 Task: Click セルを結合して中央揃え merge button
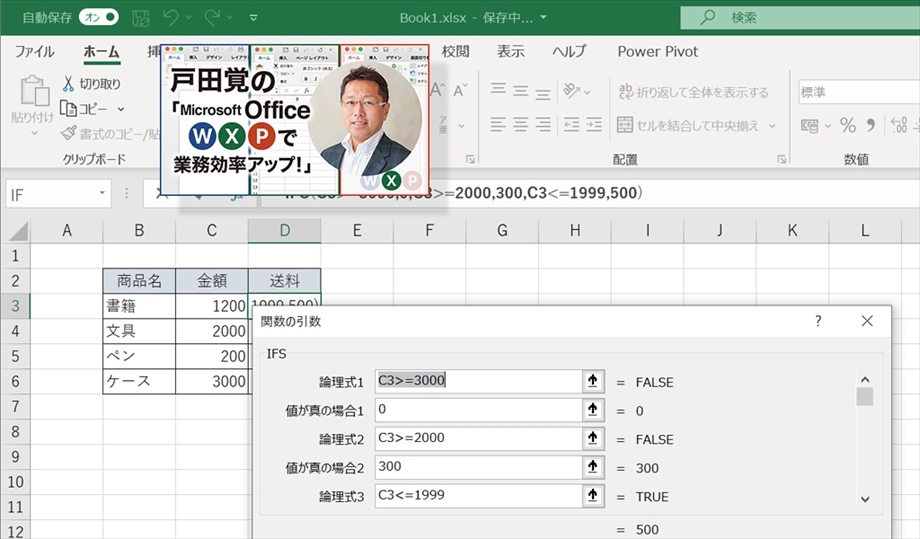pos(688,125)
